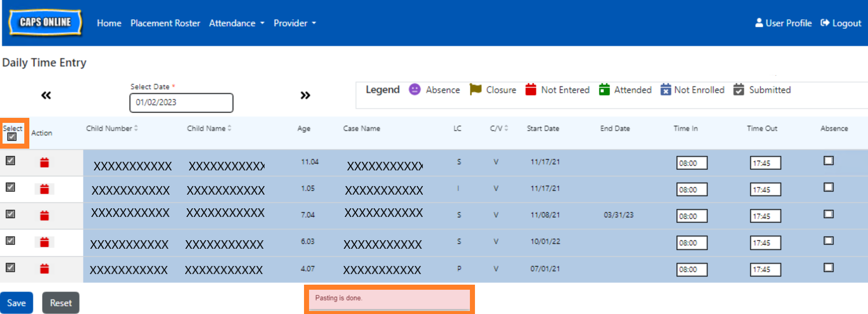Screen dimensions: 868x314
Task: Click the Closure flag legend icon
Action: (475, 89)
